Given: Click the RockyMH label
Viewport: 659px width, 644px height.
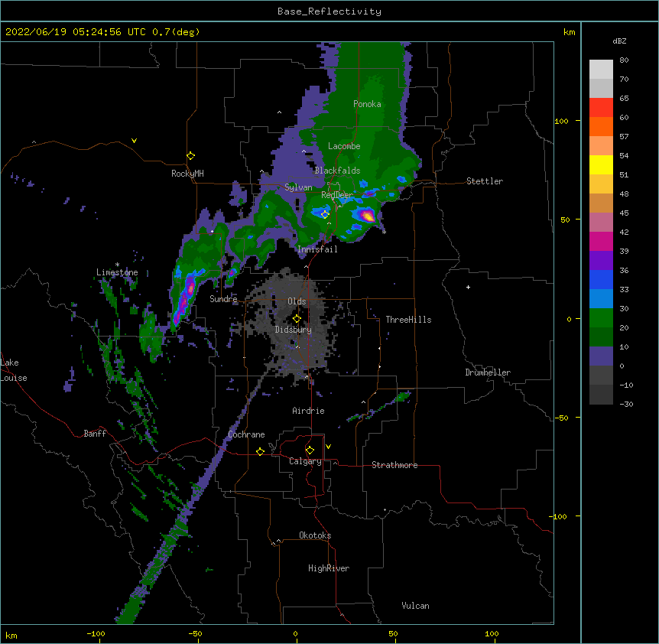Looking at the screenshot, I should coord(187,174).
